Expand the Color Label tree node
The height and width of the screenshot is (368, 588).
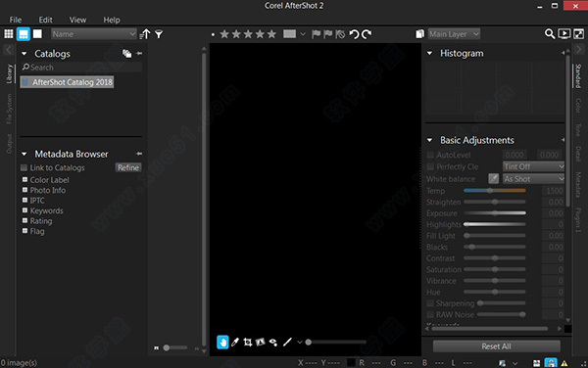tap(24, 180)
